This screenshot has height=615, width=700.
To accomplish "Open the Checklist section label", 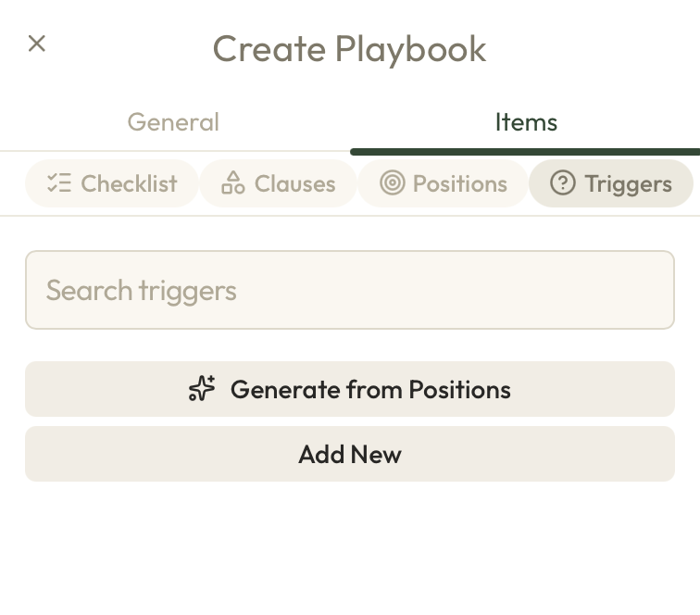I will 129,183.
